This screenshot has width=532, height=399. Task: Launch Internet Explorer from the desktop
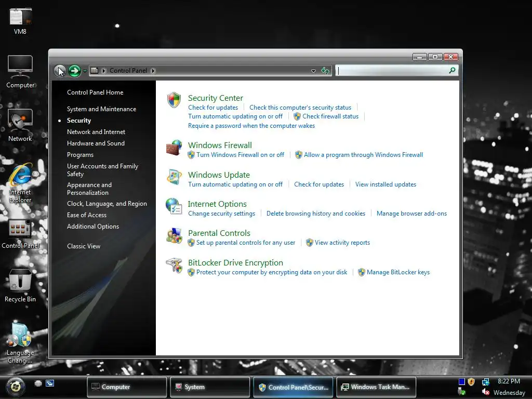coord(20,183)
